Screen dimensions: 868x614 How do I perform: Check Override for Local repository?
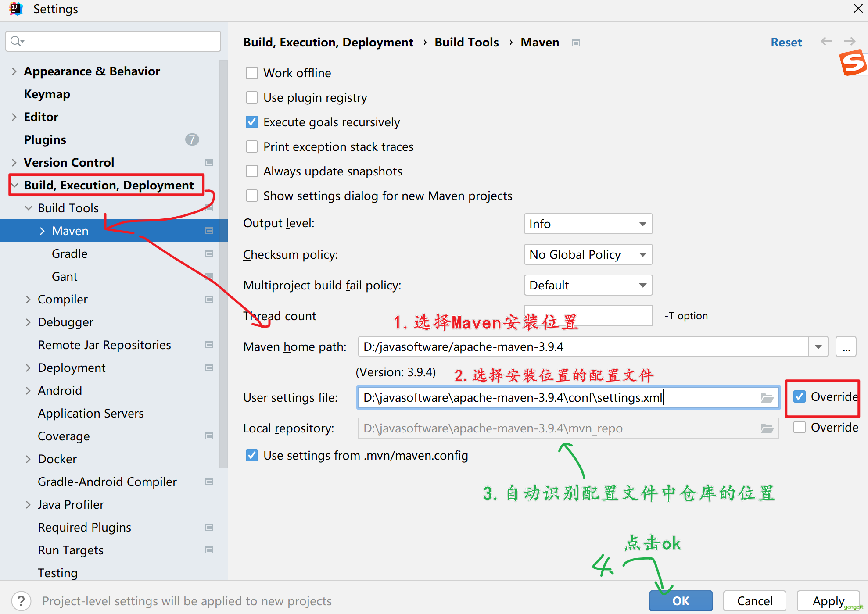[x=800, y=427]
